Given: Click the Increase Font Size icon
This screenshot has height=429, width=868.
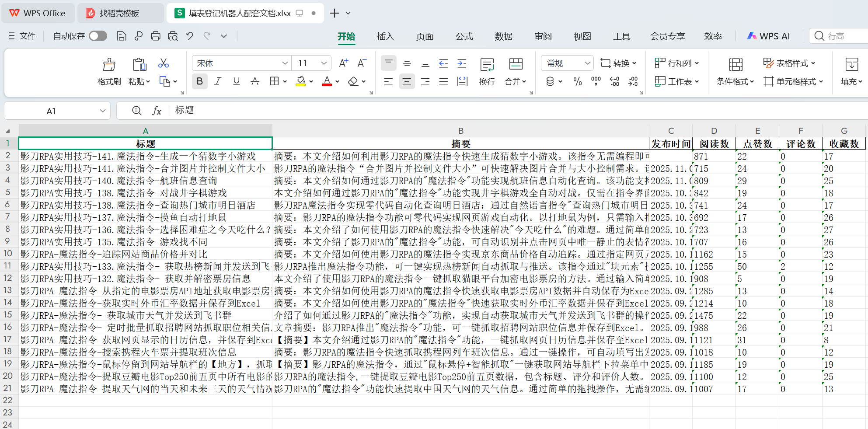Looking at the screenshot, I should 344,63.
